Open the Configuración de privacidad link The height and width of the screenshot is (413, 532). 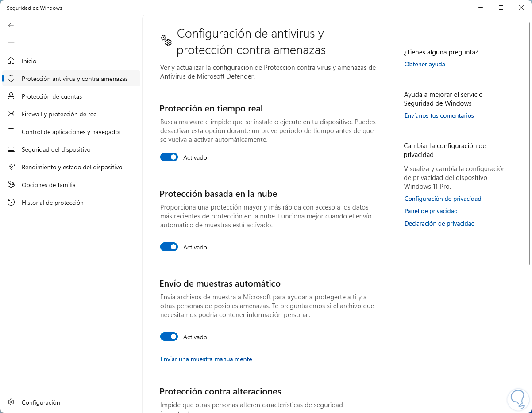[443, 199]
